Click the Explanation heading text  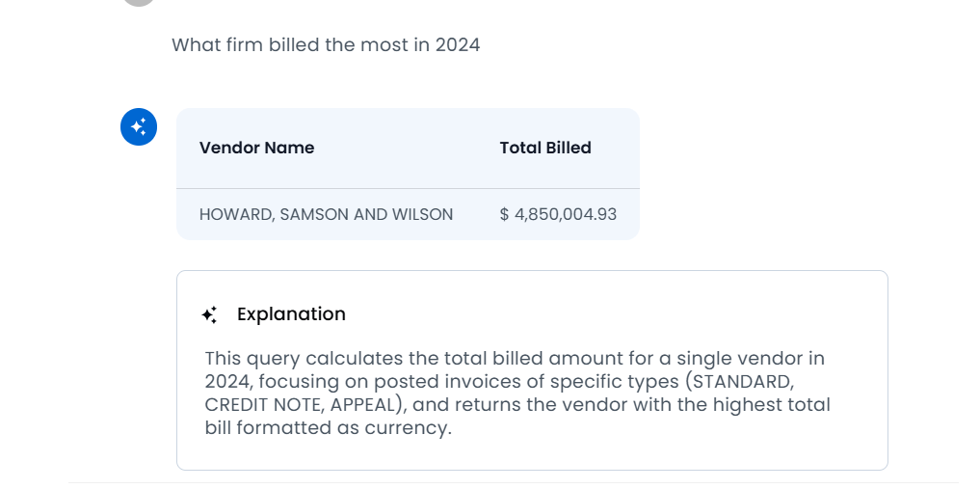coord(291,313)
